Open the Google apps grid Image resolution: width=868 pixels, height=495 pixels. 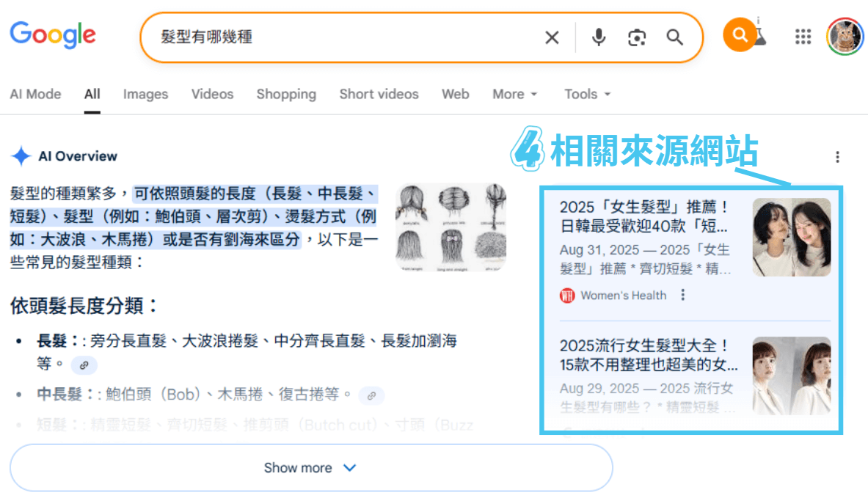point(803,37)
